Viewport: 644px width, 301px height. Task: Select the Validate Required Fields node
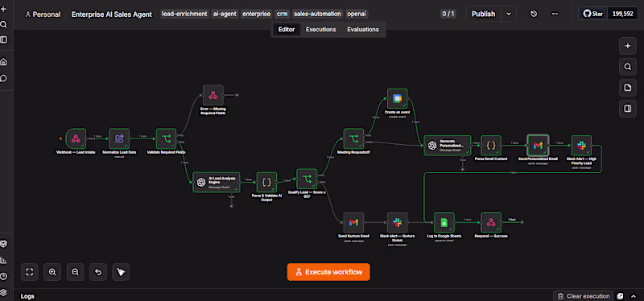pyautogui.click(x=167, y=138)
